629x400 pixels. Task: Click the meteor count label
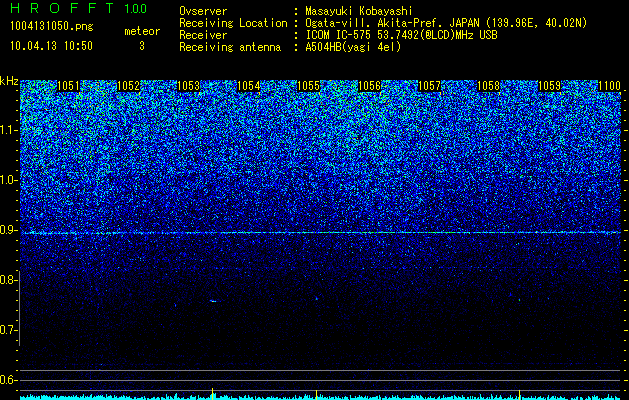(x=142, y=31)
